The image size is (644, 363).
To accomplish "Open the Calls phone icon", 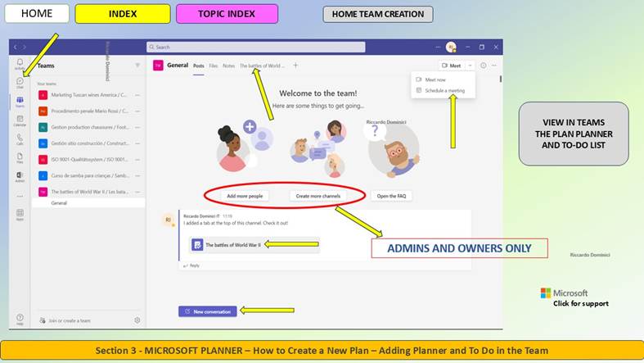I will click(20, 139).
